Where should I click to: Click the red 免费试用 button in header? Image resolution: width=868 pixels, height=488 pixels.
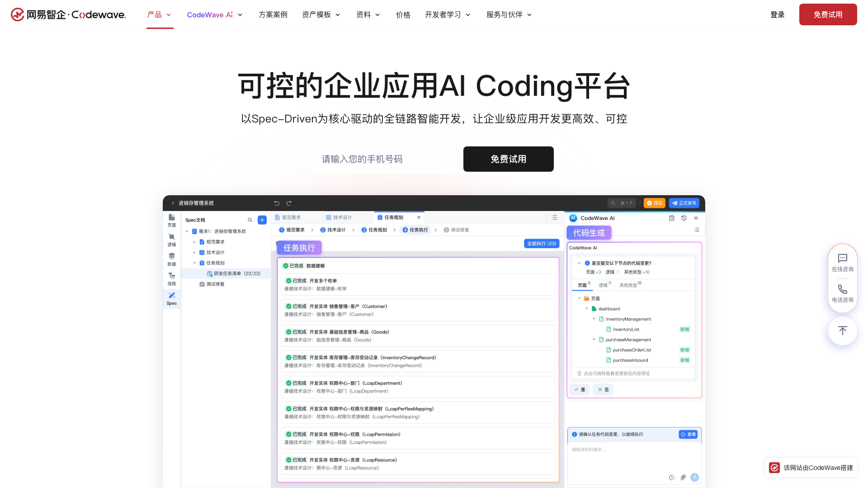click(828, 14)
